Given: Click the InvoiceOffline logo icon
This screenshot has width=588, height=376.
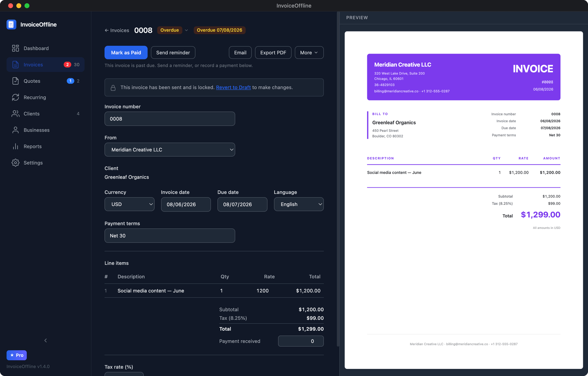Looking at the screenshot, I should pyautogui.click(x=11, y=24).
